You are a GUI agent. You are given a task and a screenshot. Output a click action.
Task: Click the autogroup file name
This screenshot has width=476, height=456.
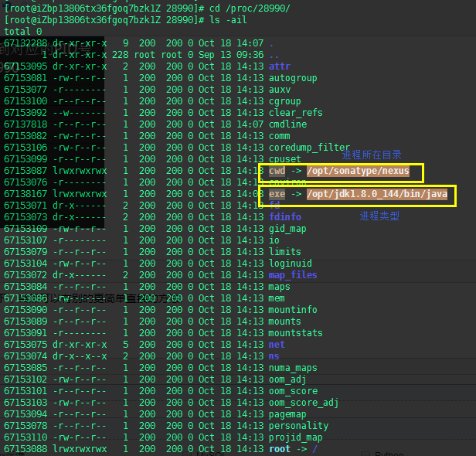pos(293,78)
